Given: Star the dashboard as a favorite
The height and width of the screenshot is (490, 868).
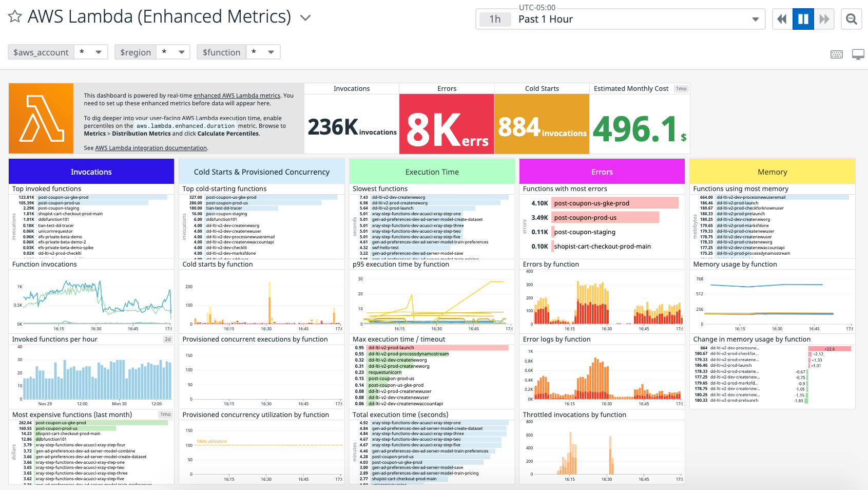Looking at the screenshot, I should (15, 16).
